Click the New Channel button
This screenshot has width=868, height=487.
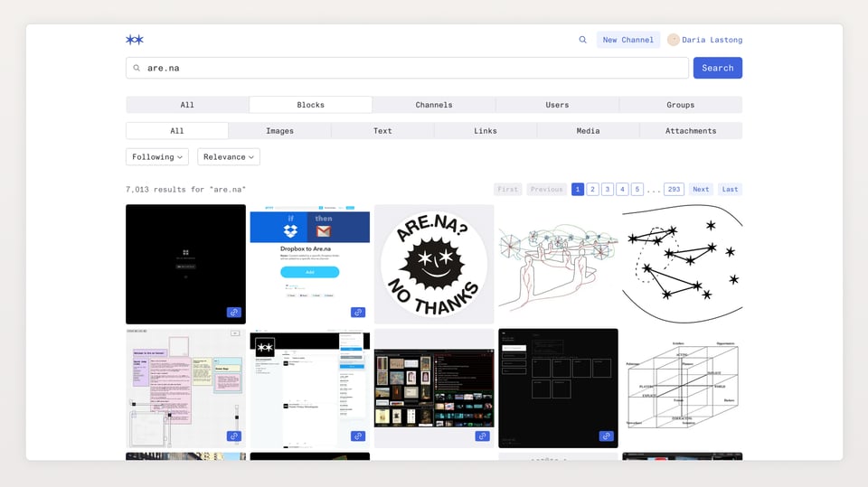[627, 40]
